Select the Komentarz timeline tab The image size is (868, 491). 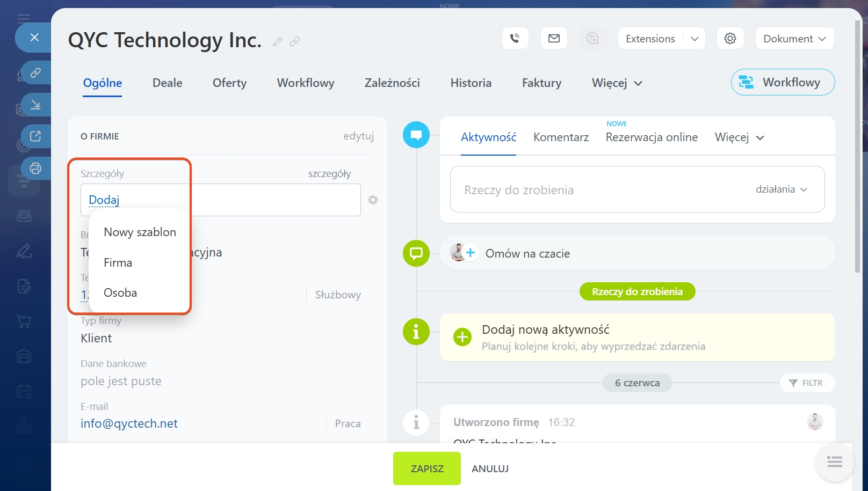click(x=561, y=137)
